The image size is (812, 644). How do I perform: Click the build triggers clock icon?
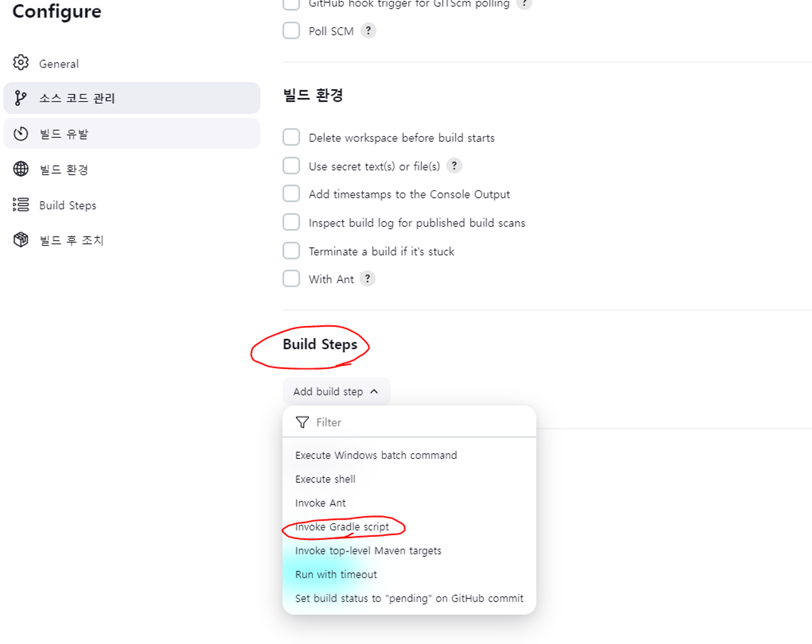pos(21,134)
